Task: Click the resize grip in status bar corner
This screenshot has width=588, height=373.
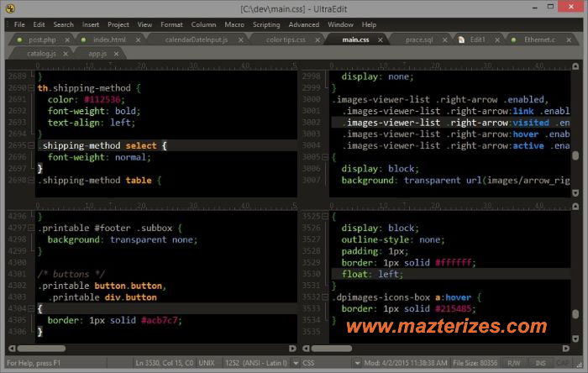Action: pyautogui.click(x=580, y=364)
